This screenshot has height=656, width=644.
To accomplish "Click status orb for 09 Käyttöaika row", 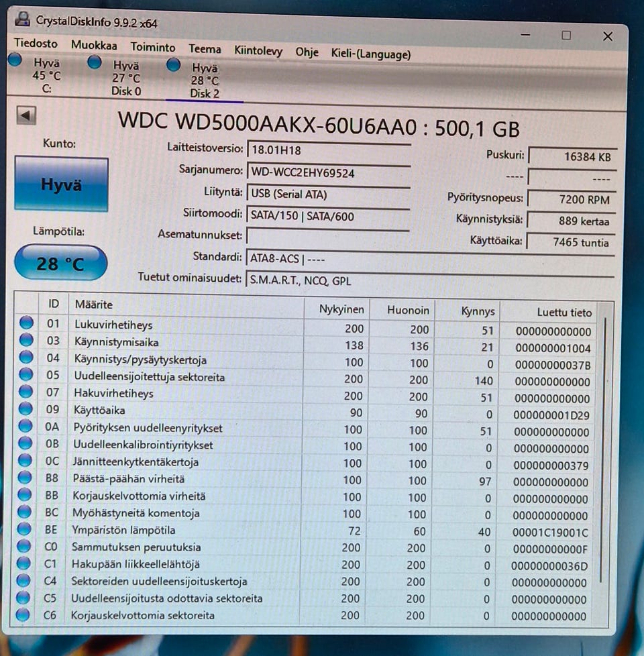I will (25, 408).
